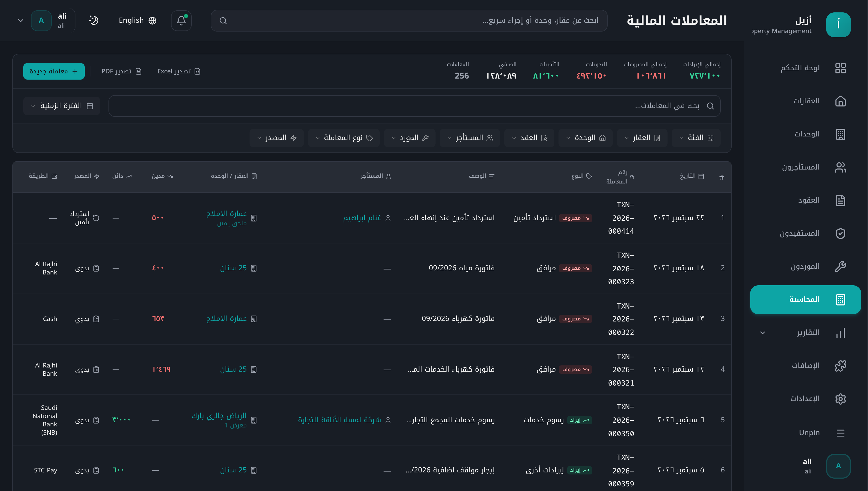Go to dashboard (لوحة التحكم) icon

(840, 68)
